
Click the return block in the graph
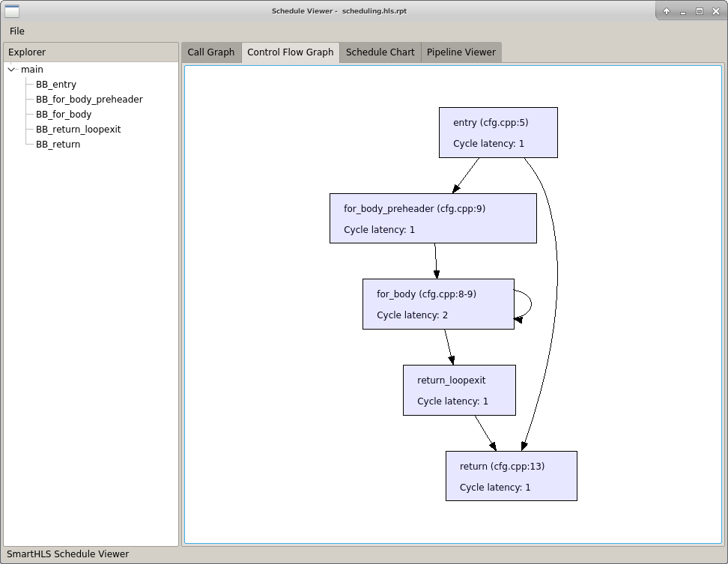pyautogui.click(x=512, y=476)
